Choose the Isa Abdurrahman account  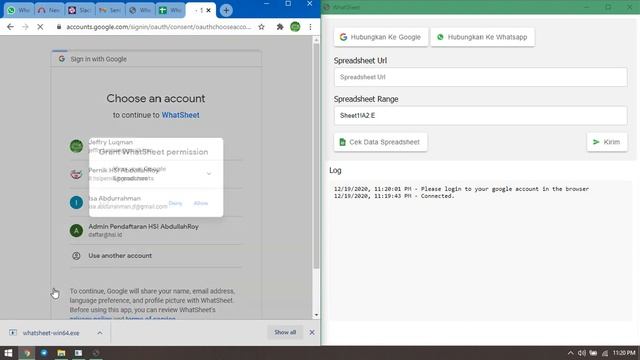pos(155,202)
